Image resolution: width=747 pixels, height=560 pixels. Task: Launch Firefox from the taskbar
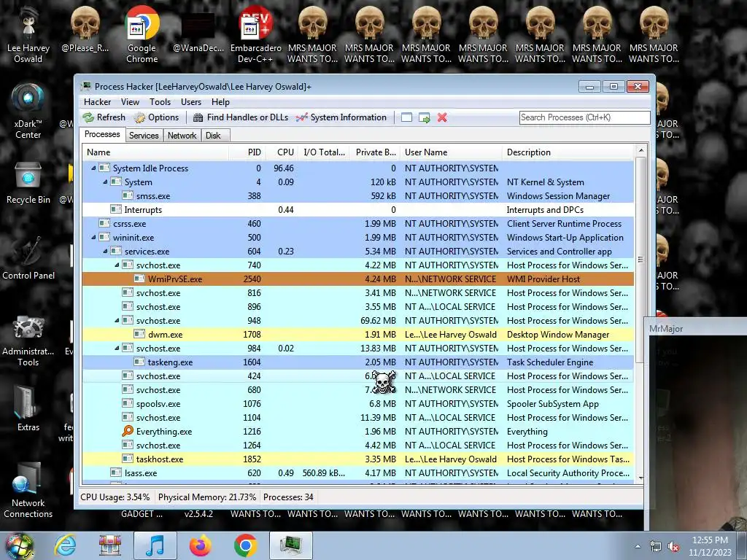pyautogui.click(x=200, y=545)
